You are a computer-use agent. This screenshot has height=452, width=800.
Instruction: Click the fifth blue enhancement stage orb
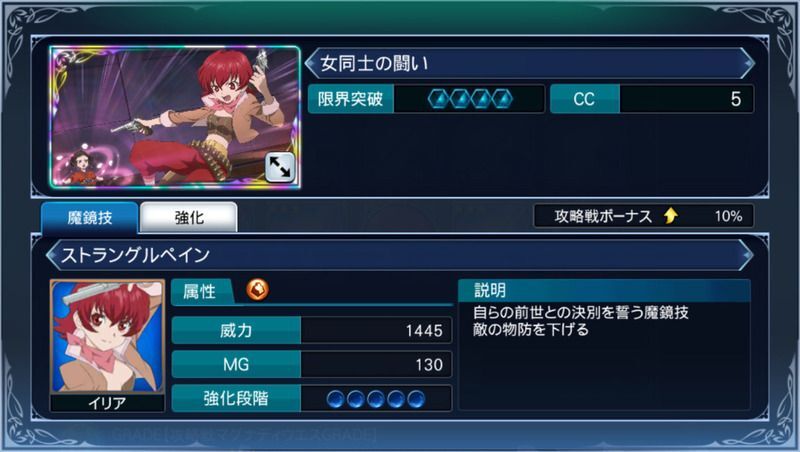coord(416,399)
